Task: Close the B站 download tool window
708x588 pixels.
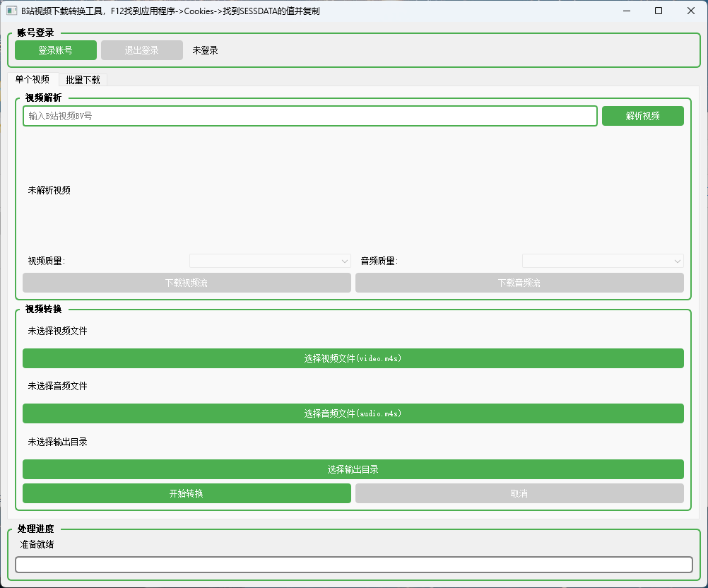Action: pos(691,11)
